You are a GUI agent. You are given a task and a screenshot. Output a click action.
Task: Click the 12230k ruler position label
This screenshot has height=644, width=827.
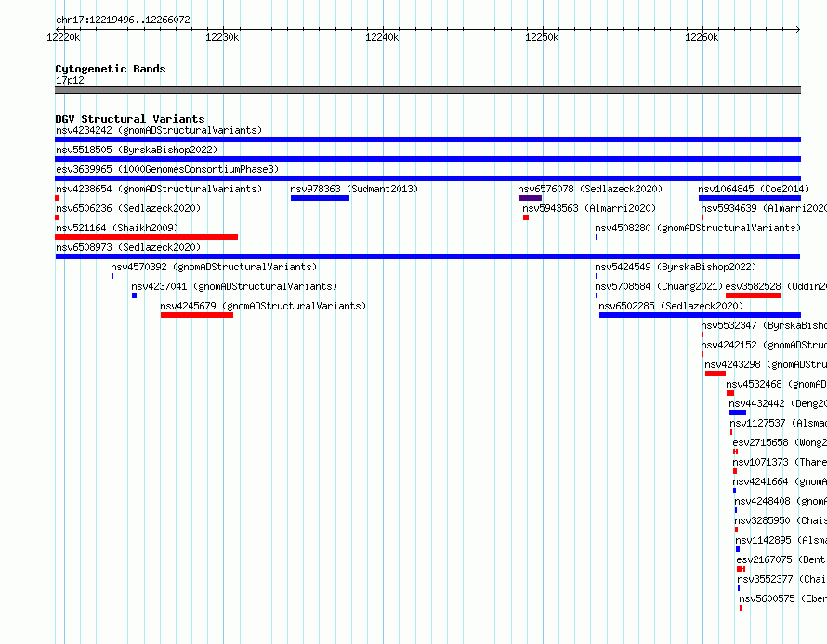pos(222,37)
